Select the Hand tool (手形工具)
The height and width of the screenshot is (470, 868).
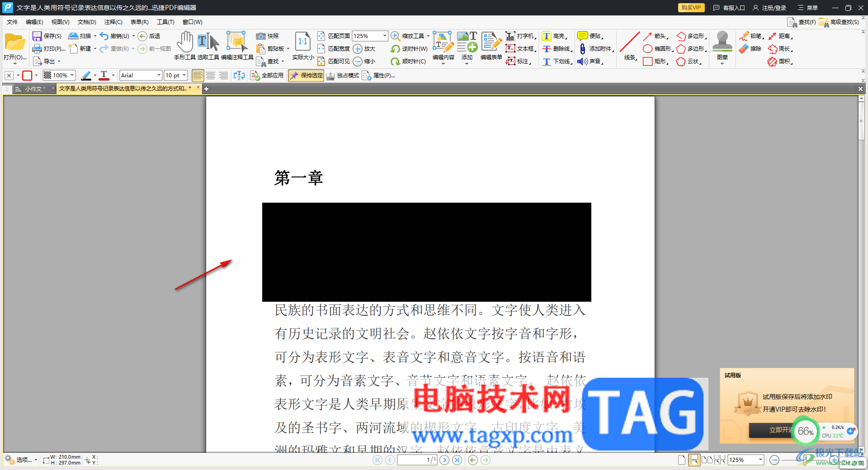pos(185,46)
